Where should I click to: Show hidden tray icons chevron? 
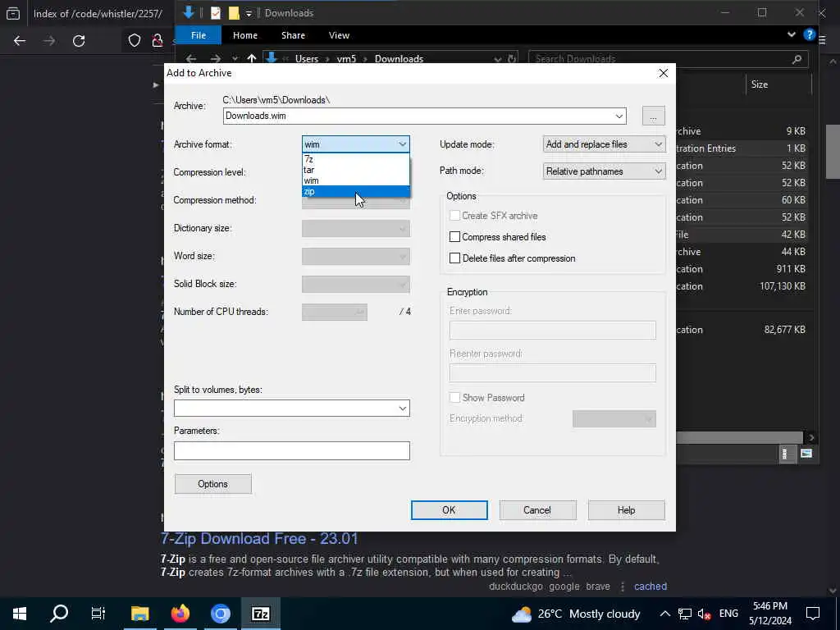pos(664,614)
